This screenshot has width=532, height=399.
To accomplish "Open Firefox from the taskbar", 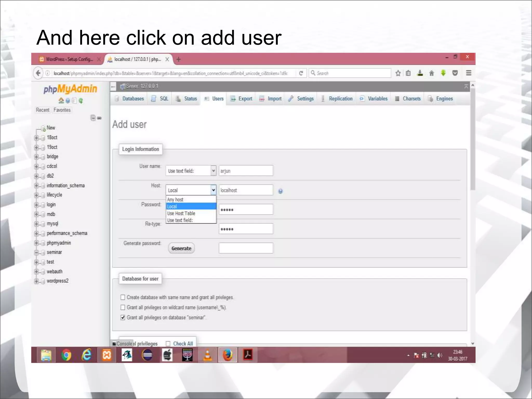I will tap(228, 355).
